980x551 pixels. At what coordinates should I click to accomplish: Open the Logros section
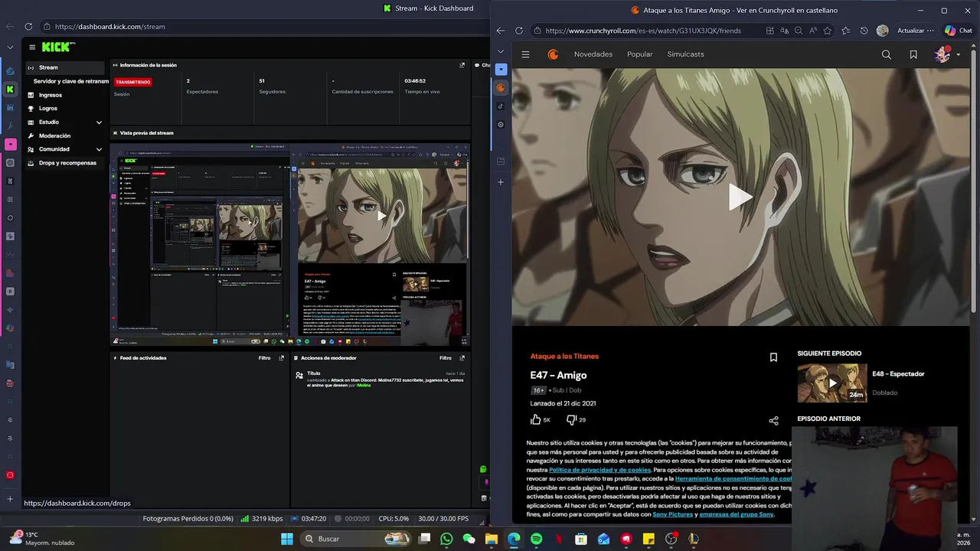pos(48,109)
